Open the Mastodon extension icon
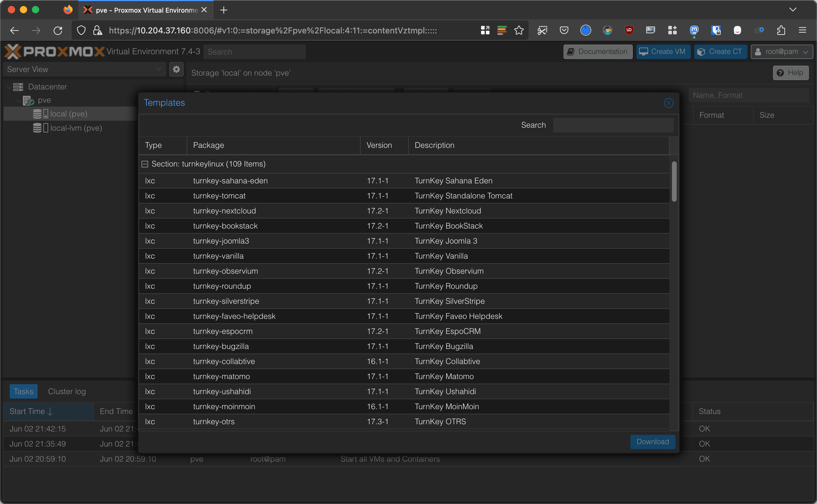Screen dimensions: 817x504 point(694,30)
